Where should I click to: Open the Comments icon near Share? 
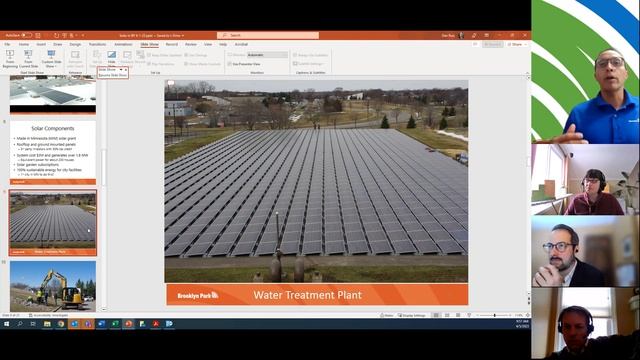475,44
